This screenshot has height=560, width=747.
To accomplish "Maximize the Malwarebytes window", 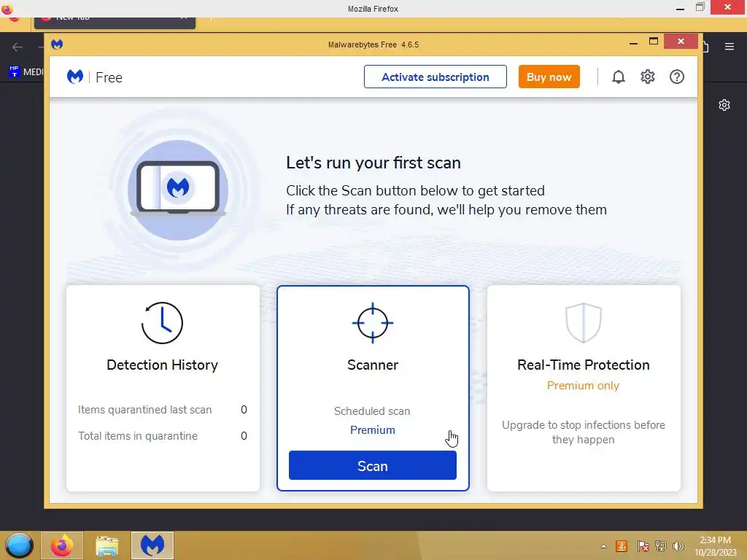I will 654,42.
